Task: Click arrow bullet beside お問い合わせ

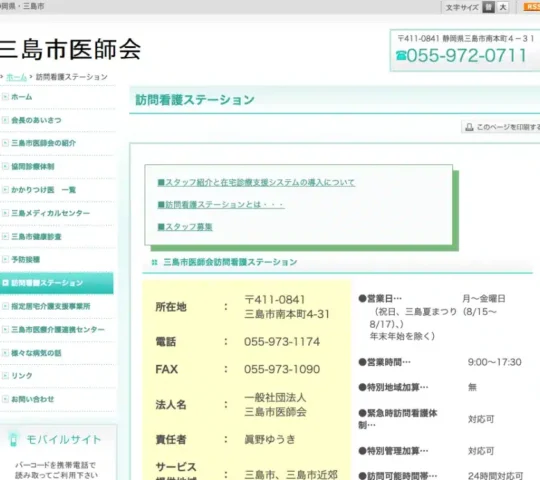Action: [5, 399]
